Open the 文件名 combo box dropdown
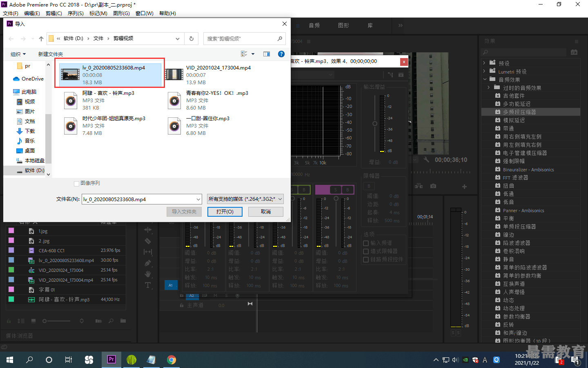 click(x=198, y=199)
